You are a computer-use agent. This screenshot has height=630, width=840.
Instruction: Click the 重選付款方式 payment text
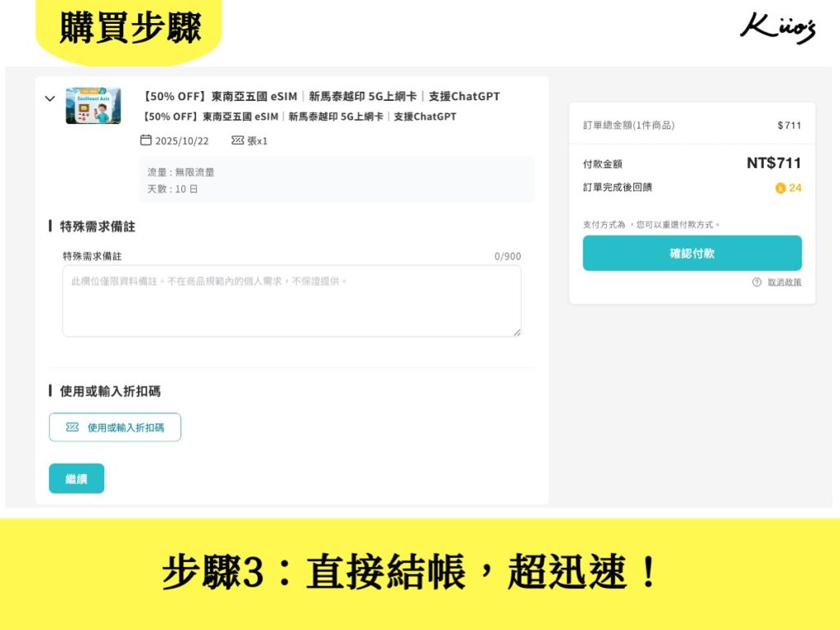[679, 224]
